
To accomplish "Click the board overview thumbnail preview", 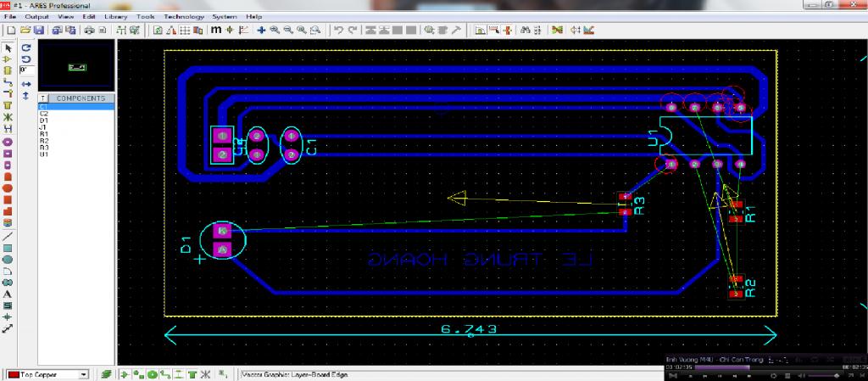I will click(x=76, y=66).
